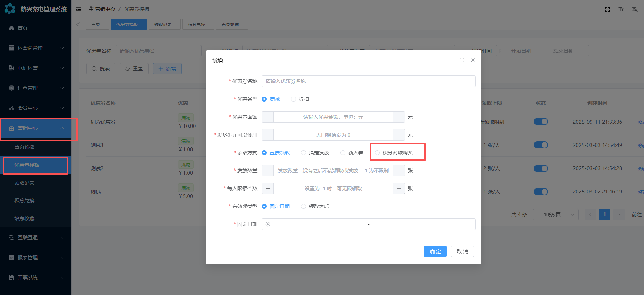Click the font size icon in header
The height and width of the screenshot is (295, 644).
[x=621, y=9]
